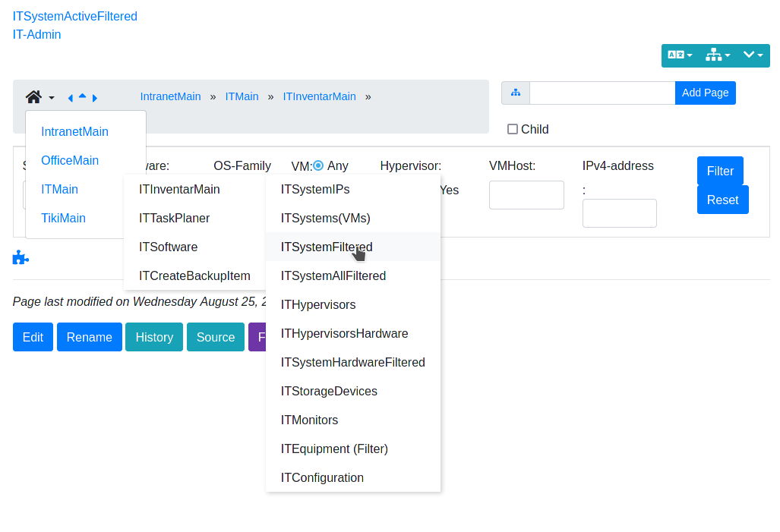The height and width of the screenshot is (532, 780).
Task: Open ITSystemActiveFiltered title link
Action: tap(75, 17)
